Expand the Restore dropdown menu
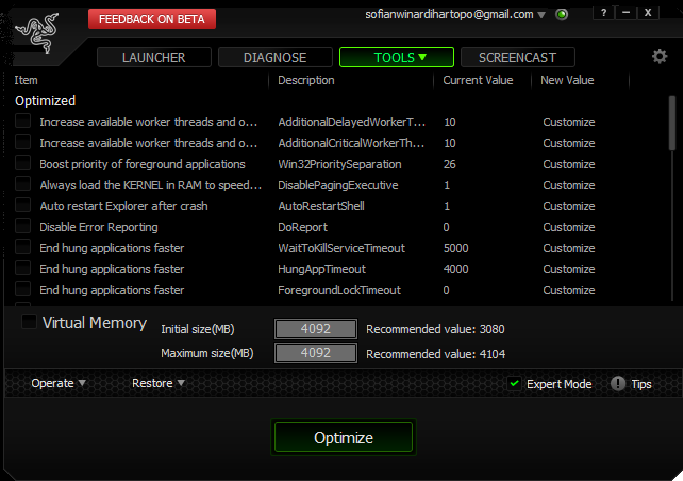Screen dimensions: 683x481 [x=158, y=383]
